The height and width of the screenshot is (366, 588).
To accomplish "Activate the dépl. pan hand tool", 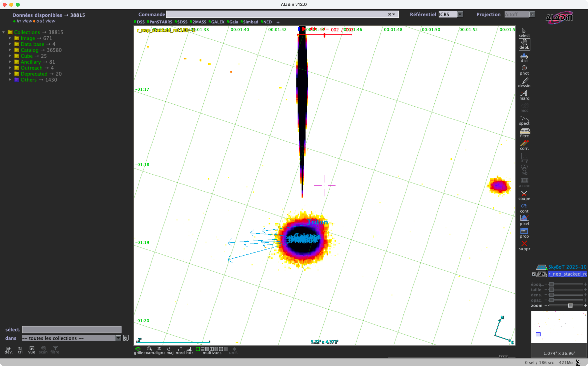I will 524,45.
